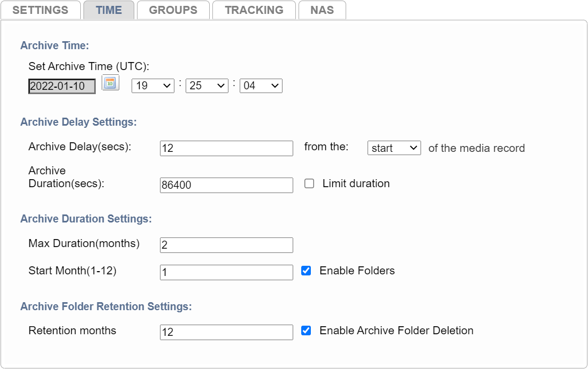Toggle the Limit duration checkbox
The width and height of the screenshot is (588, 369).
(x=309, y=183)
